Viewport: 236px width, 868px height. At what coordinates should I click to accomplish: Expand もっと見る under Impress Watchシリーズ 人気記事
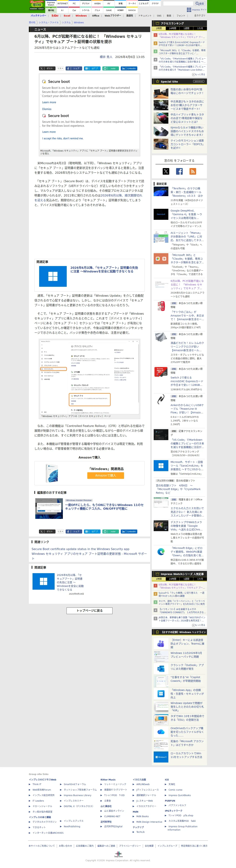(199, 625)
